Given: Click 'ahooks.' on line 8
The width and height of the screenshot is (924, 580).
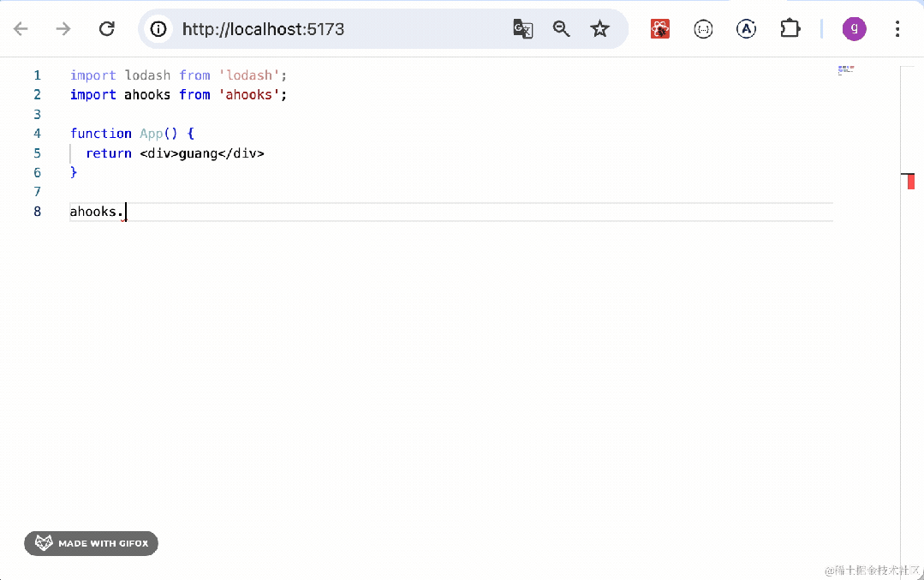Looking at the screenshot, I should tap(96, 212).
